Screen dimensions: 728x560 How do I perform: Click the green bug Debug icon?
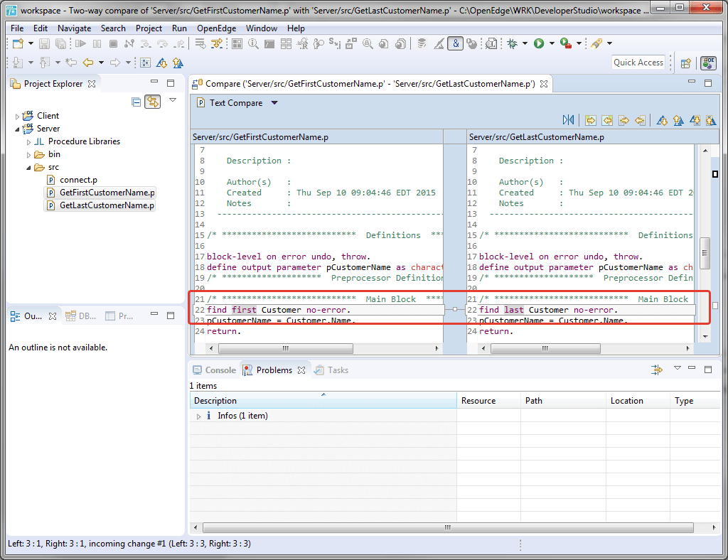[513, 43]
